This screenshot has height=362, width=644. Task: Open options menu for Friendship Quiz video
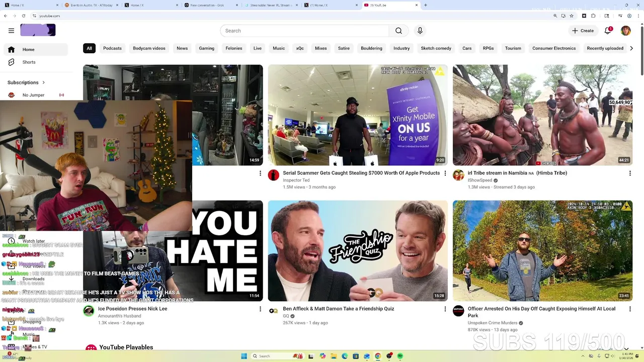pyautogui.click(x=445, y=309)
